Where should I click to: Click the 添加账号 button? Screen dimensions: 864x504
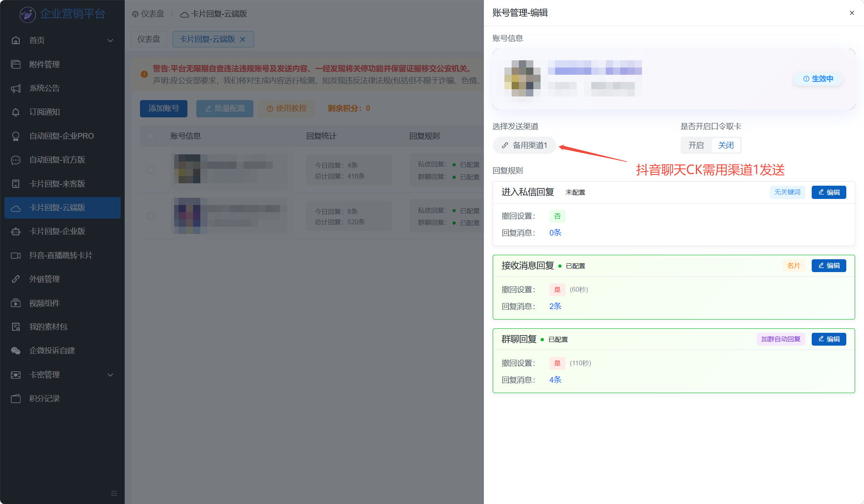(164, 109)
